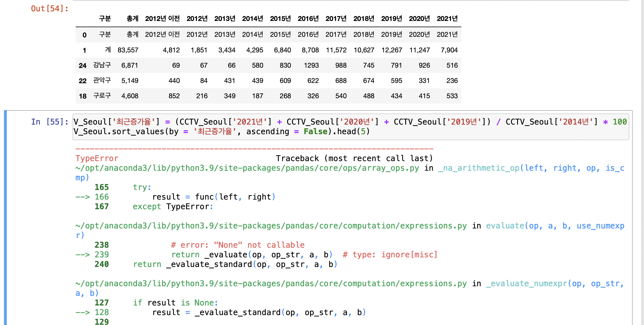Click the value 852 in the 구로구 row
Viewport: 644px width, 325px height.
pyautogui.click(x=174, y=96)
